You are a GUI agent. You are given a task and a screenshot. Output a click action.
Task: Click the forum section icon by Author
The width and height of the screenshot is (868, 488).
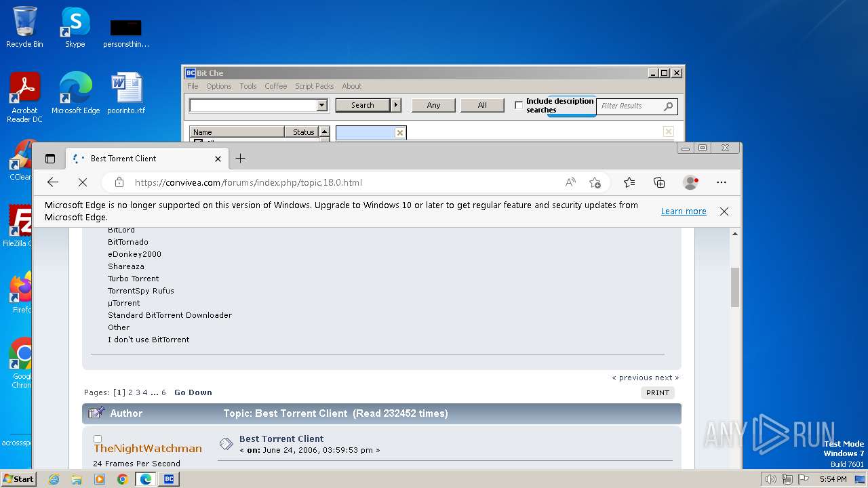tap(96, 413)
